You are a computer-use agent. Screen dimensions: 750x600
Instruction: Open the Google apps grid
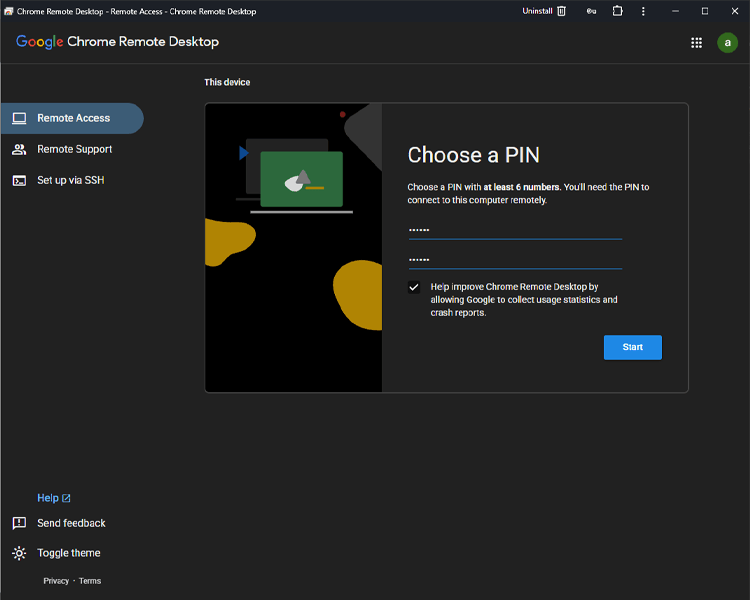tap(696, 43)
